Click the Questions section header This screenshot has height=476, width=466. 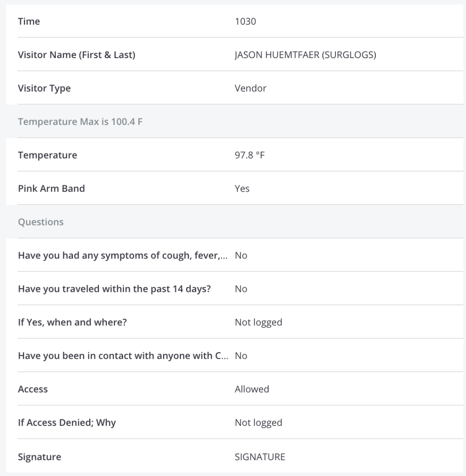[x=41, y=222]
